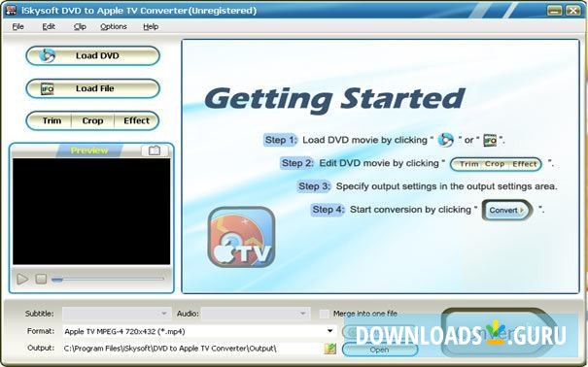Click the Convert button image in Step 4
Screen dimensions: 588x367
[x=507, y=210]
